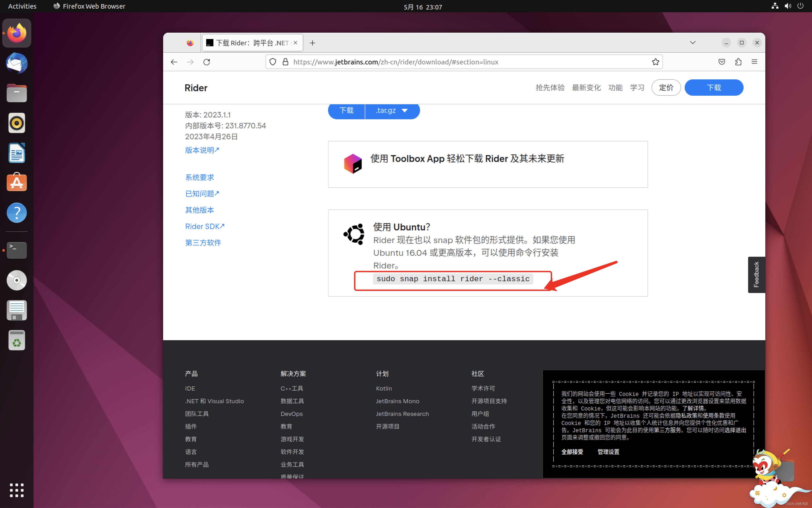812x508 pixels.
Task: Click the tracking protection shield icon
Action: tap(273, 62)
